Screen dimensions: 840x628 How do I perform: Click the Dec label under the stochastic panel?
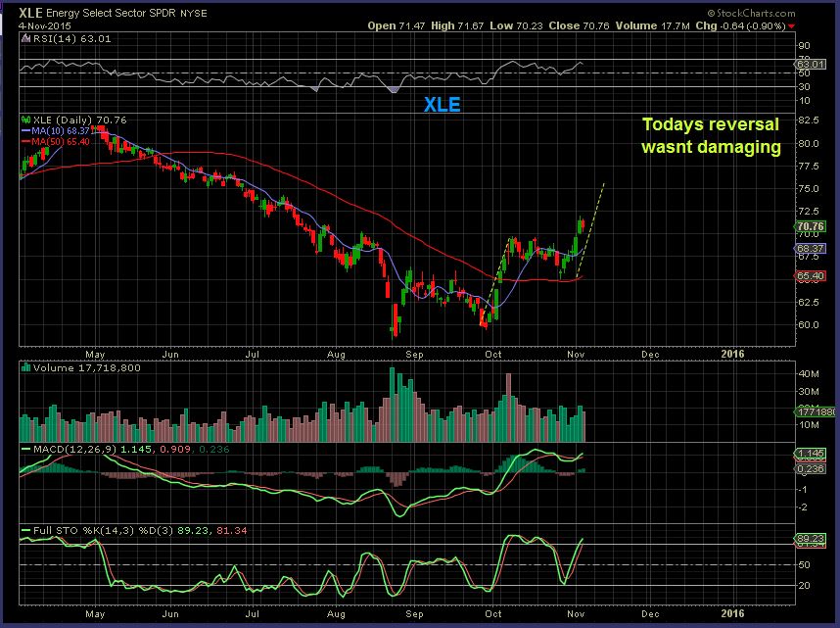pyautogui.click(x=650, y=614)
